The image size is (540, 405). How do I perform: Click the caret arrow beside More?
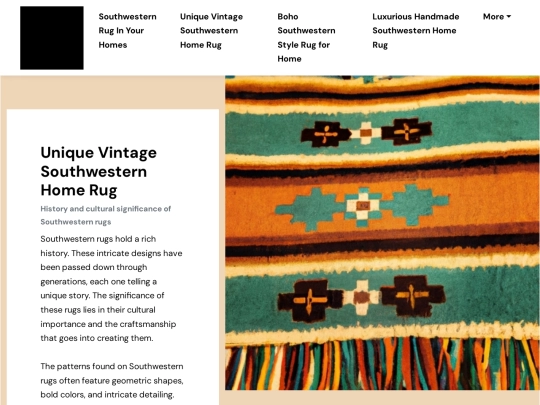pyautogui.click(x=509, y=17)
